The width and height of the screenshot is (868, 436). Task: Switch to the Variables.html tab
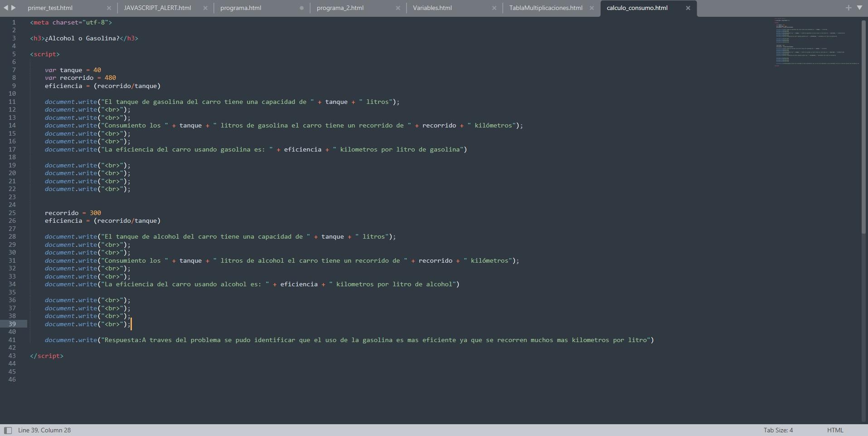[432, 8]
